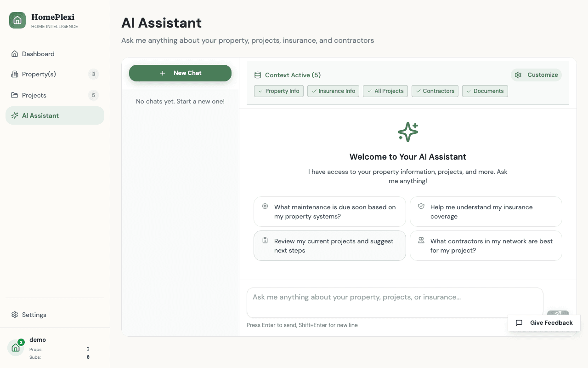The image size is (588, 368).
Task: Click the Projects folder icon in sidebar
Action: point(14,95)
